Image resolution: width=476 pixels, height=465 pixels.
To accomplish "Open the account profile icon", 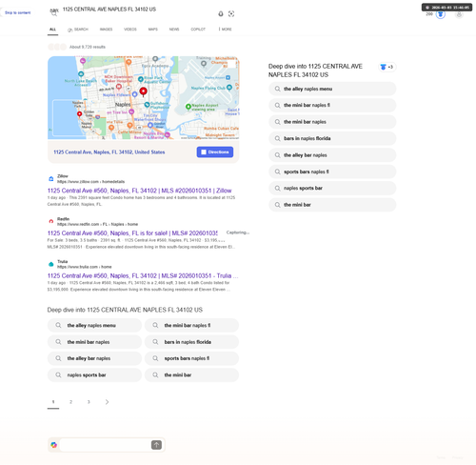I will point(459,14).
